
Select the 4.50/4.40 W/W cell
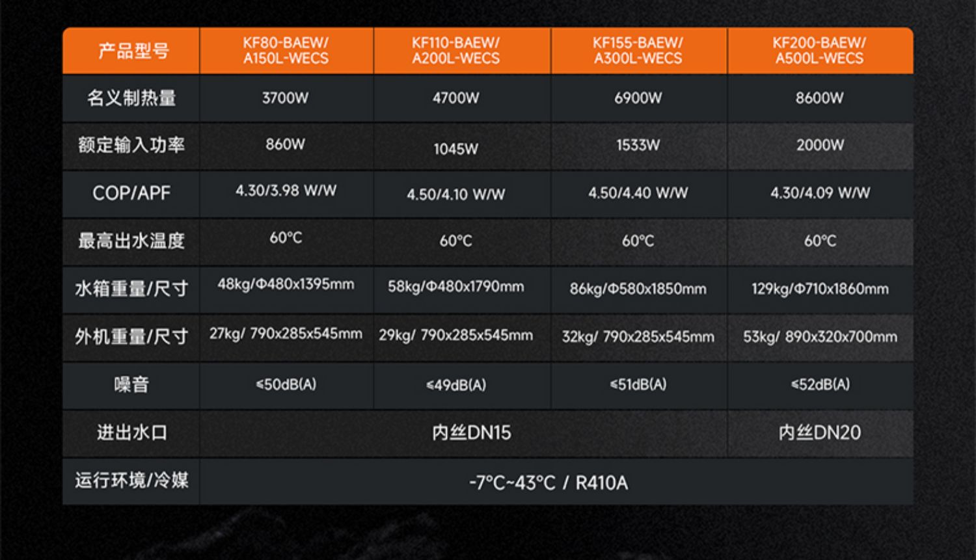(638, 193)
